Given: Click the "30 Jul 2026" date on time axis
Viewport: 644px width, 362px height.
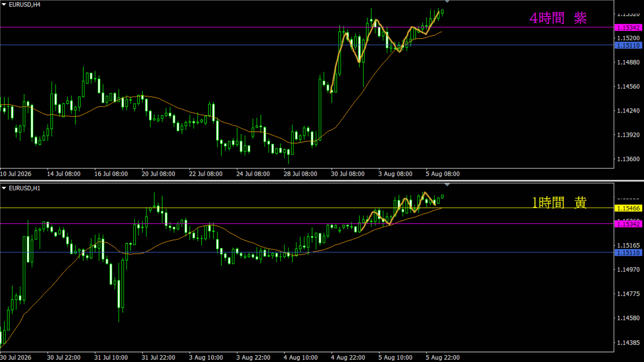Looking at the screenshot, I should [16, 357].
